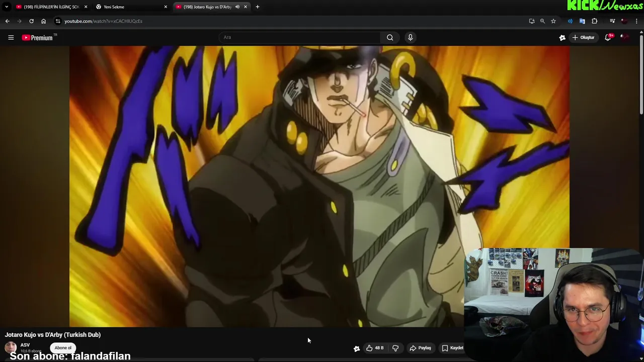Dislike the video with thumbs down

pos(395,348)
